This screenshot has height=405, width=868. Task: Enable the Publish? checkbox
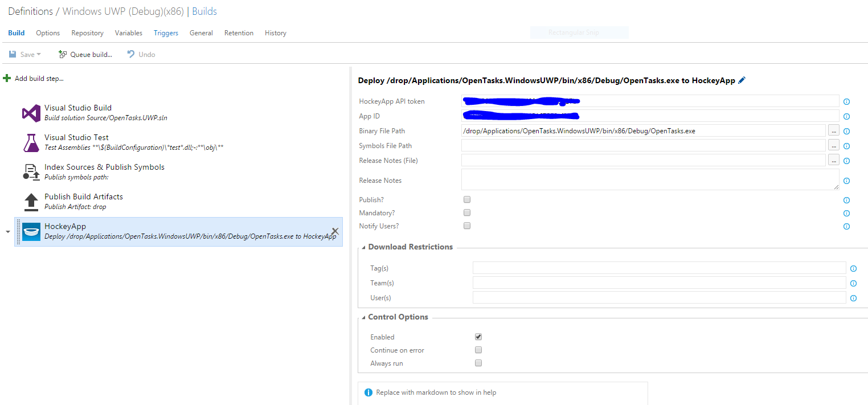pos(467,199)
